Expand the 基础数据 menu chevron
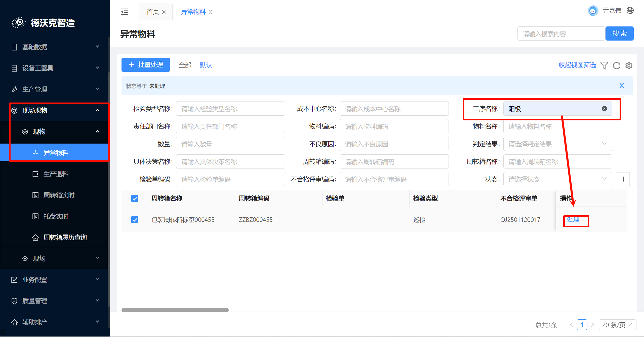 [97, 46]
